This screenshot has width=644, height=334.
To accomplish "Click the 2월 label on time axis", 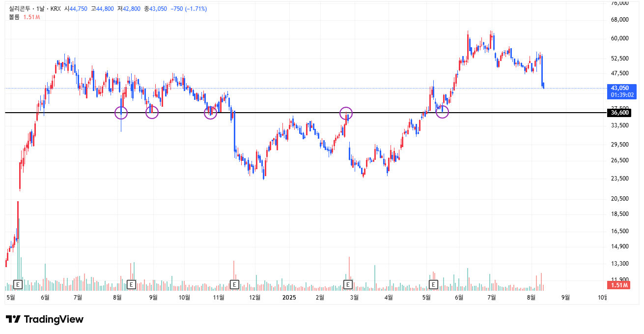I will (x=320, y=298).
